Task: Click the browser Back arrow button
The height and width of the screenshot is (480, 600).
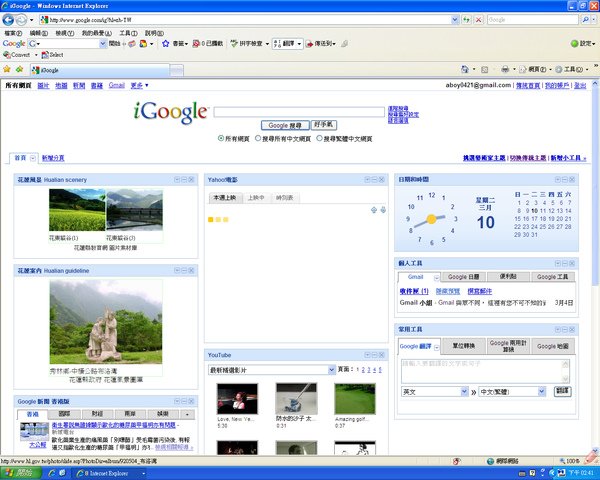Action: (x=8, y=20)
